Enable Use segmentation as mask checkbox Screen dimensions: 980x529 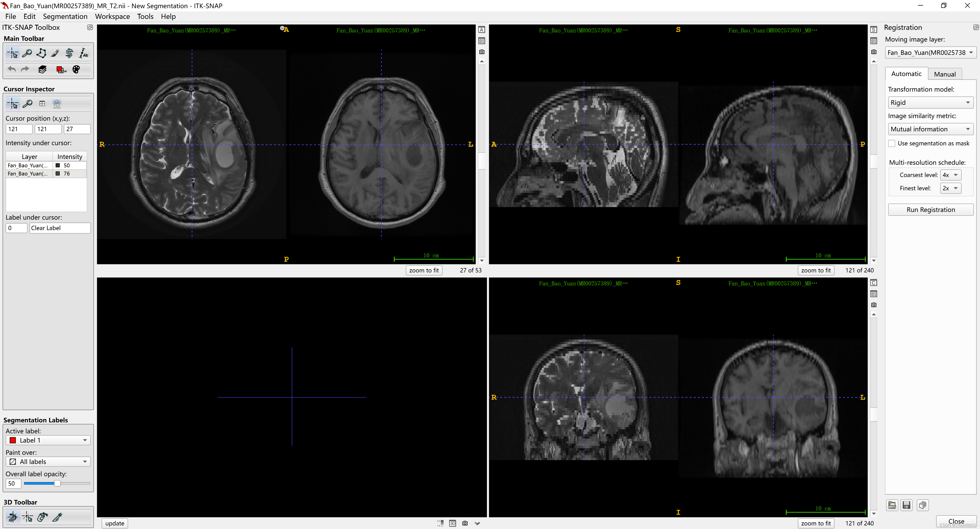pos(892,143)
